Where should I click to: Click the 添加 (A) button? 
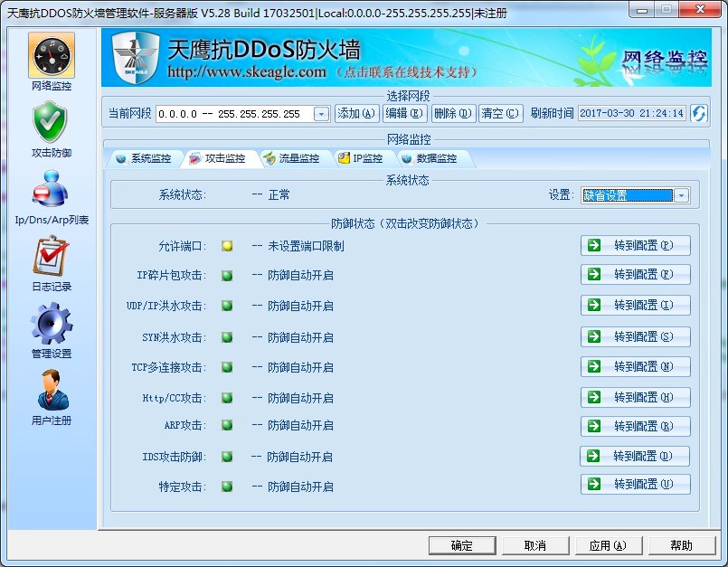click(x=356, y=113)
